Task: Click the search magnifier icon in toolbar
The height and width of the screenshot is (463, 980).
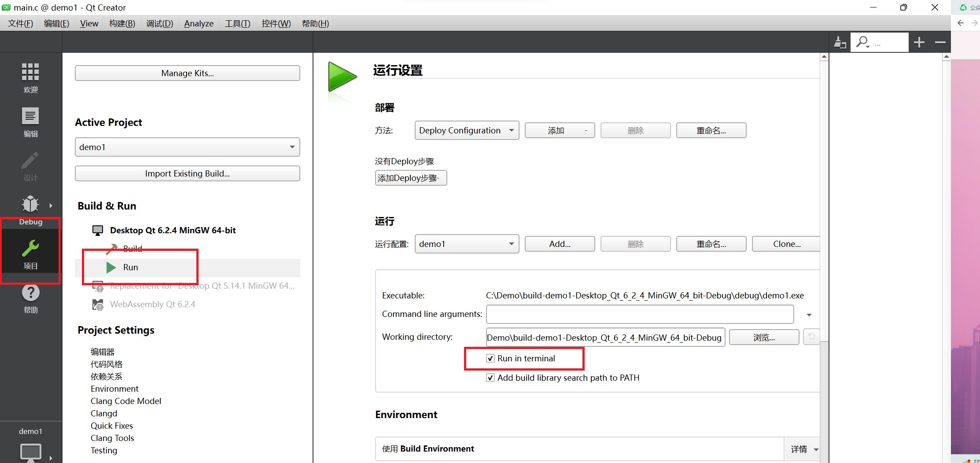Action: tap(862, 42)
